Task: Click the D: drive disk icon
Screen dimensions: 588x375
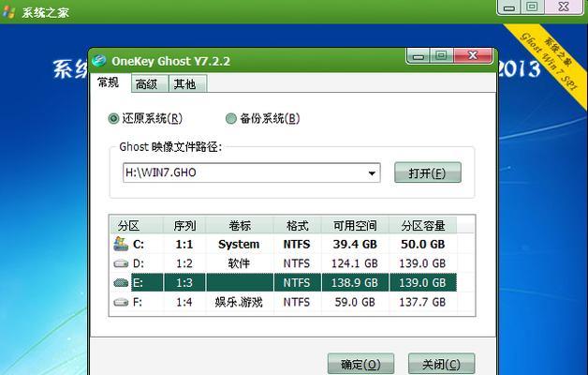Action: 121,263
